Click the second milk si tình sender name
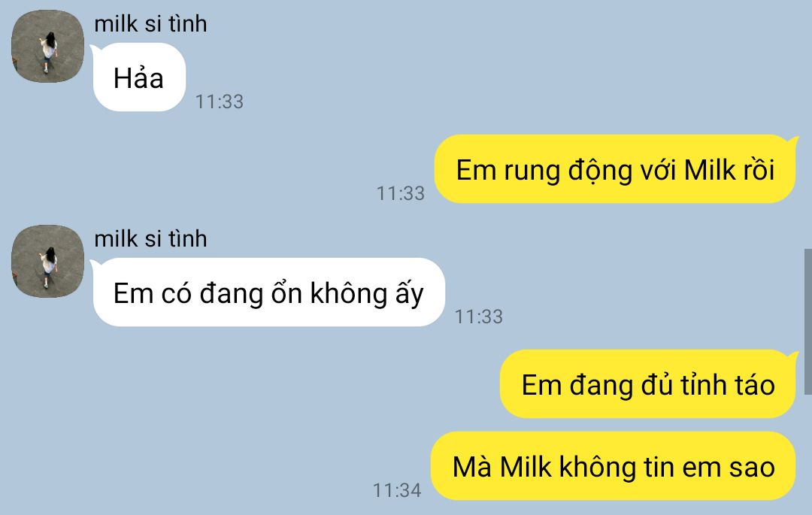Viewport: 812px width, 515px height. tap(150, 238)
